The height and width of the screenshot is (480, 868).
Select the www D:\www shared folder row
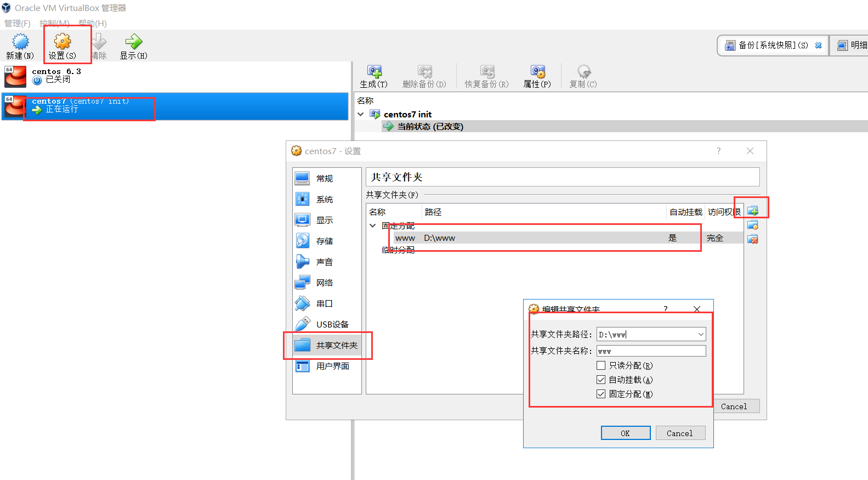(555, 238)
